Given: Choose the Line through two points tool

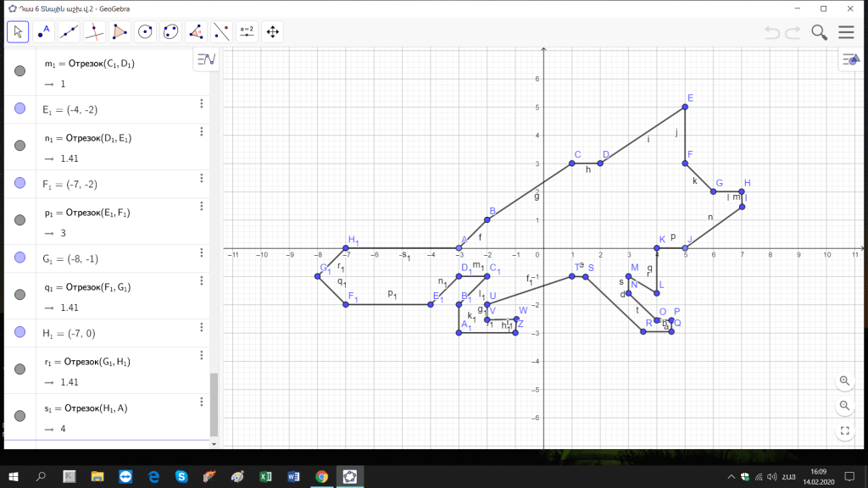Looking at the screenshot, I should coord(69,32).
